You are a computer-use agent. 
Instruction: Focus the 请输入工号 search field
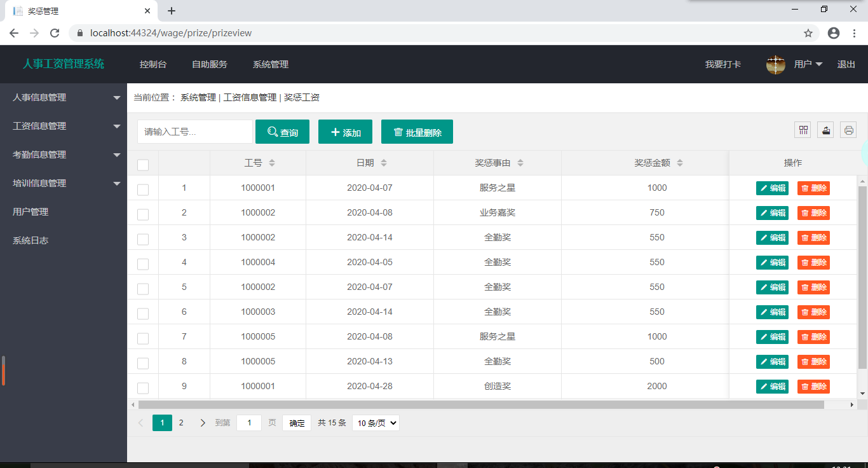pyautogui.click(x=195, y=132)
